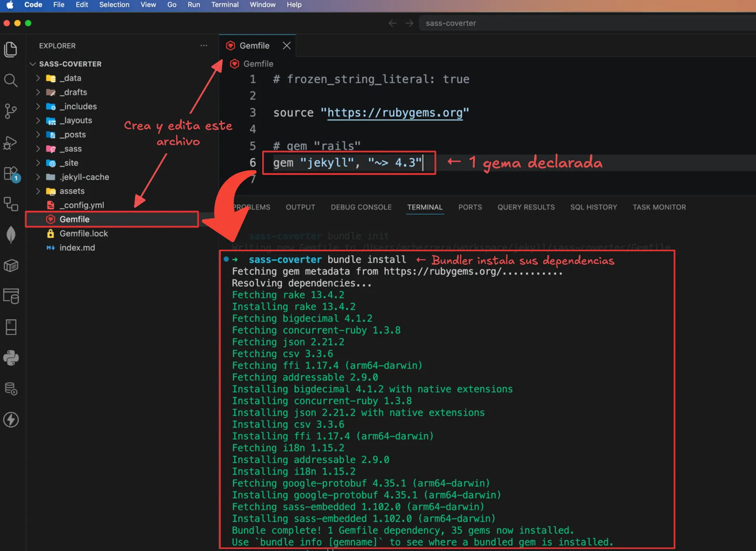Viewport: 756px width, 551px height.
Task: Open the Terminal menu in the menu bar
Action: coord(225,5)
